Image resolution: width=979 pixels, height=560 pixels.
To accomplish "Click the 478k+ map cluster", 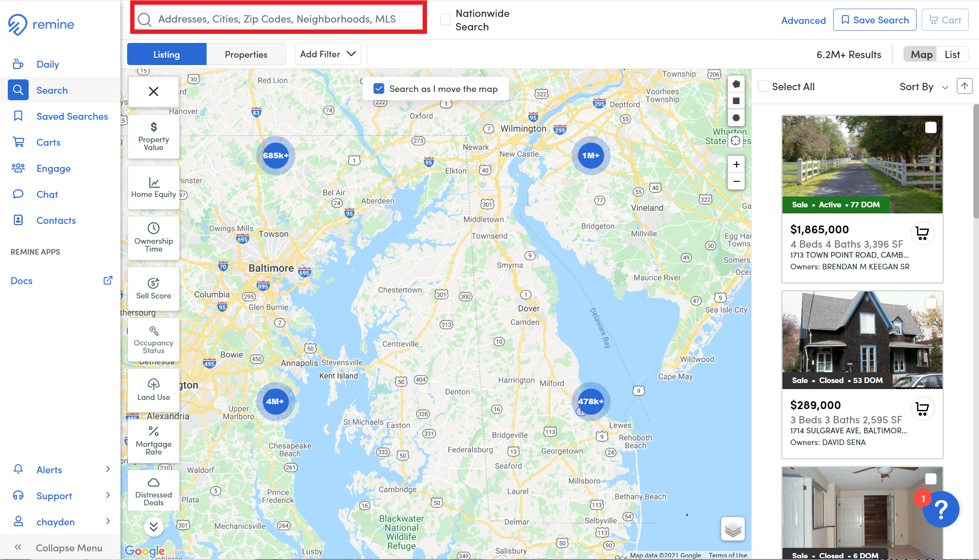I will click(x=591, y=401).
